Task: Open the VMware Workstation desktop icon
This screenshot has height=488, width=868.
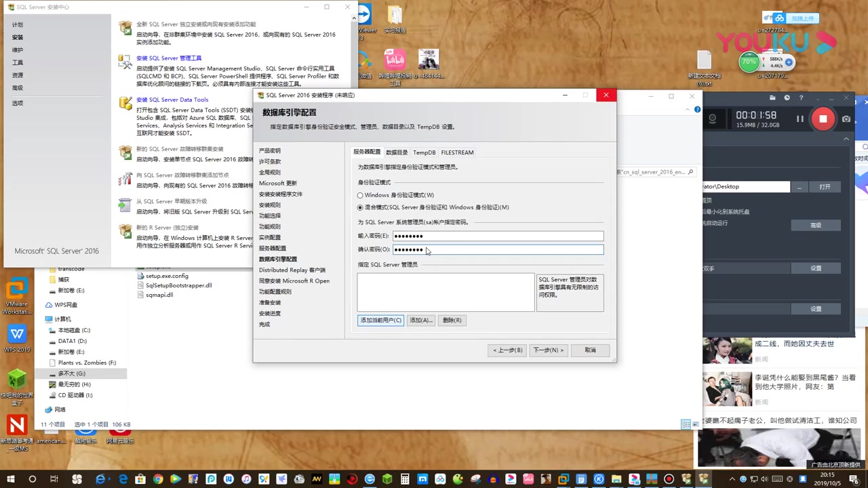Action: pos(17,296)
